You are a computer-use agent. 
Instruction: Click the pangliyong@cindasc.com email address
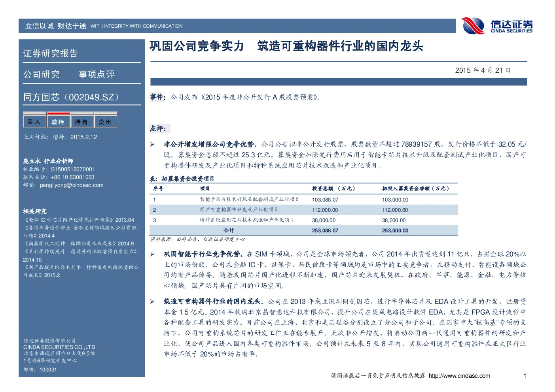72,185
